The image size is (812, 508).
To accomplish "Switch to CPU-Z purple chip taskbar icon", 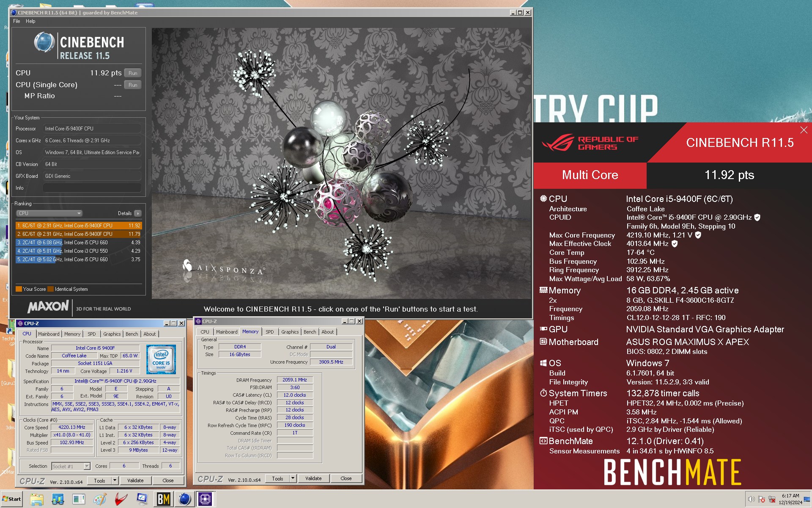I will 206,500.
